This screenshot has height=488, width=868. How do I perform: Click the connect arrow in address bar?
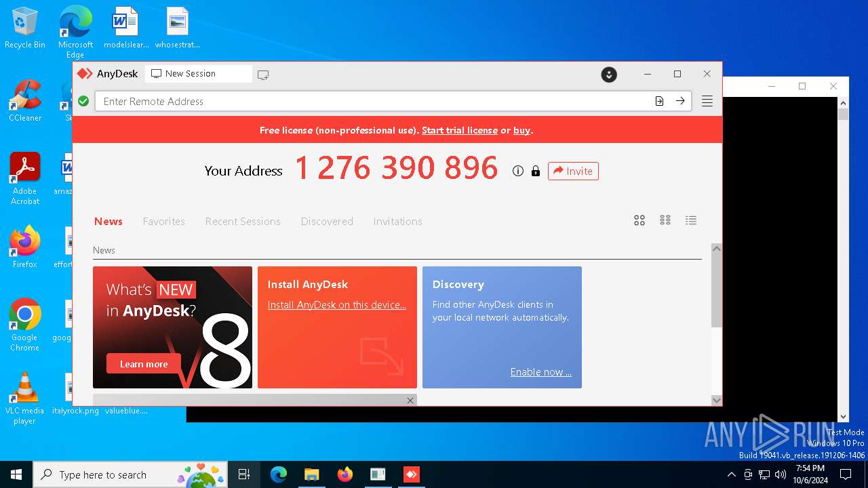click(680, 101)
